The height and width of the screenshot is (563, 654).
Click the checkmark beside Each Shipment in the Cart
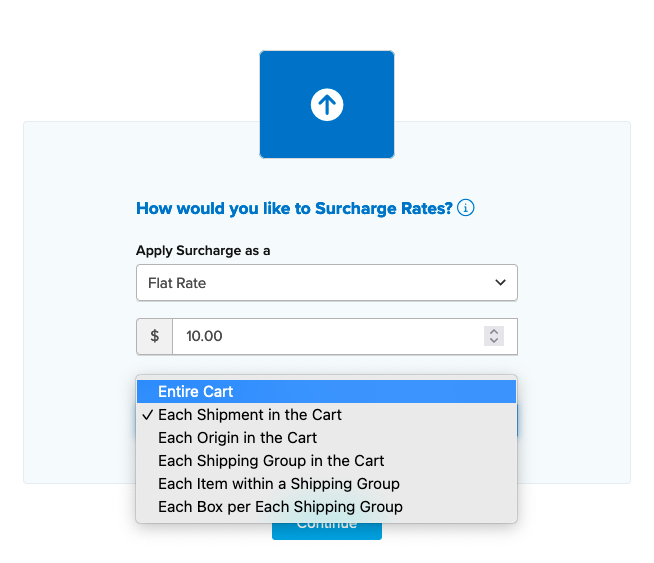pyautogui.click(x=147, y=415)
